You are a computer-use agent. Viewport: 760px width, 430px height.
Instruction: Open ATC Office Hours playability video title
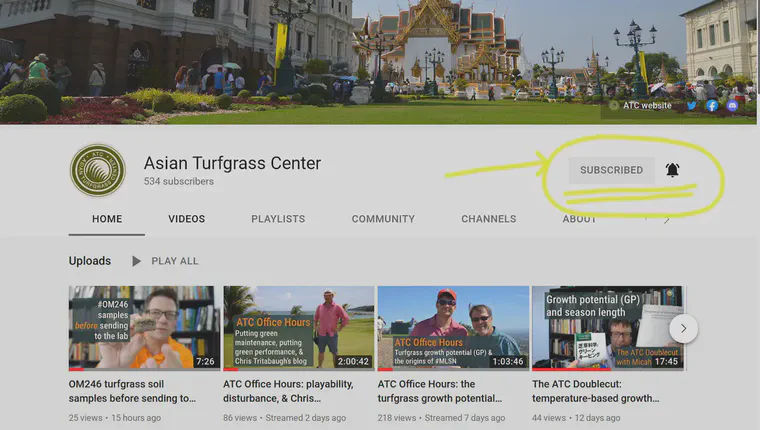(x=288, y=391)
